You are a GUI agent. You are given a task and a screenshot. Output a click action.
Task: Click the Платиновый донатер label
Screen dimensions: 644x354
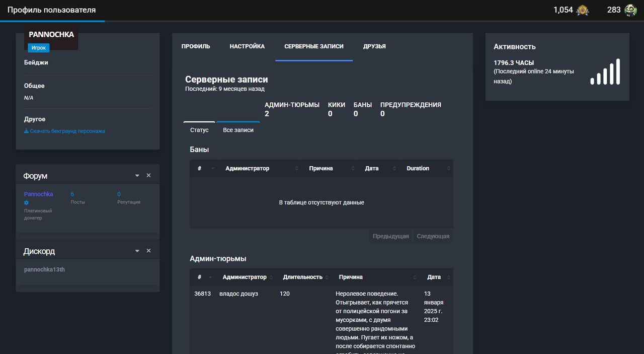tap(38, 215)
